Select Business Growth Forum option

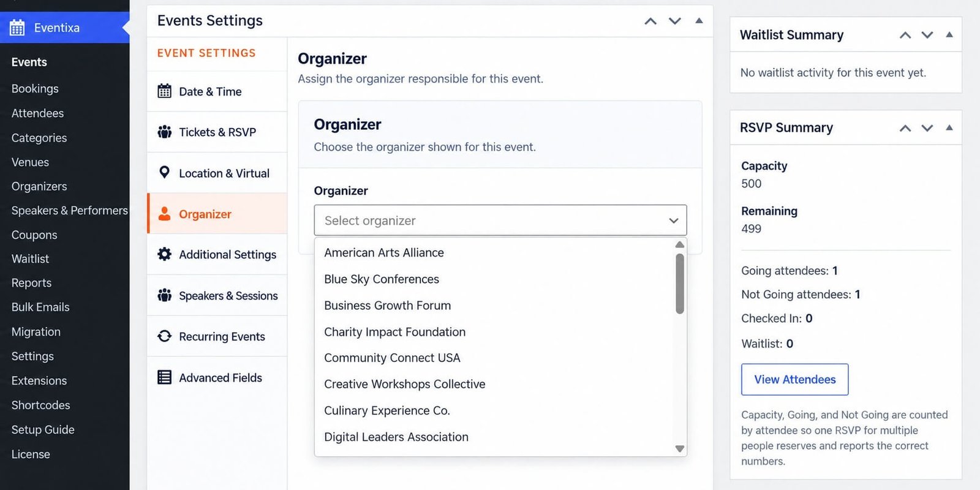pos(388,305)
